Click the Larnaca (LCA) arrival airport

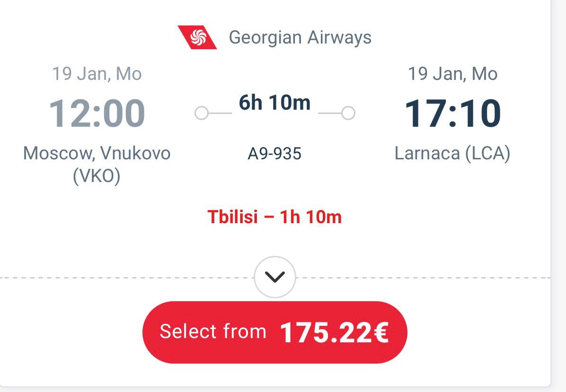[452, 153]
